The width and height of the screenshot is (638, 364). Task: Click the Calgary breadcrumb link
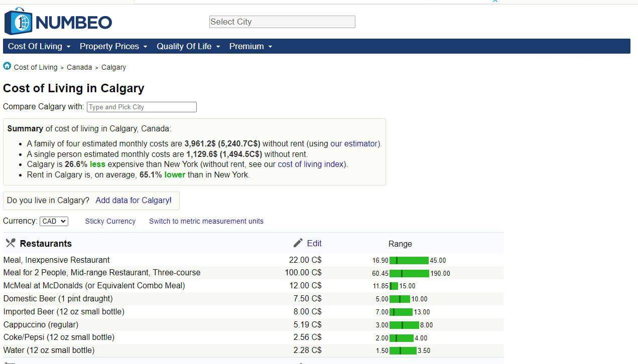click(x=113, y=67)
